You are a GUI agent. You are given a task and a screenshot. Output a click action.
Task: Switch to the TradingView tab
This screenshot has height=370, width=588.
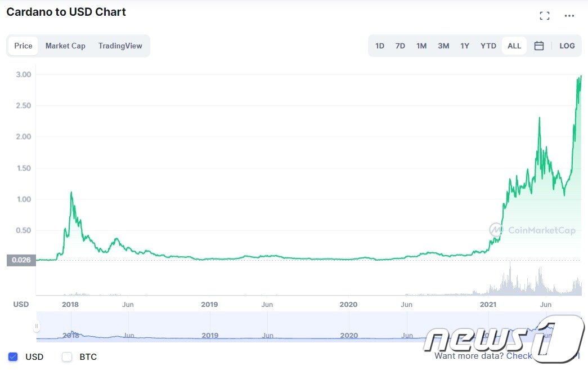[x=120, y=46]
